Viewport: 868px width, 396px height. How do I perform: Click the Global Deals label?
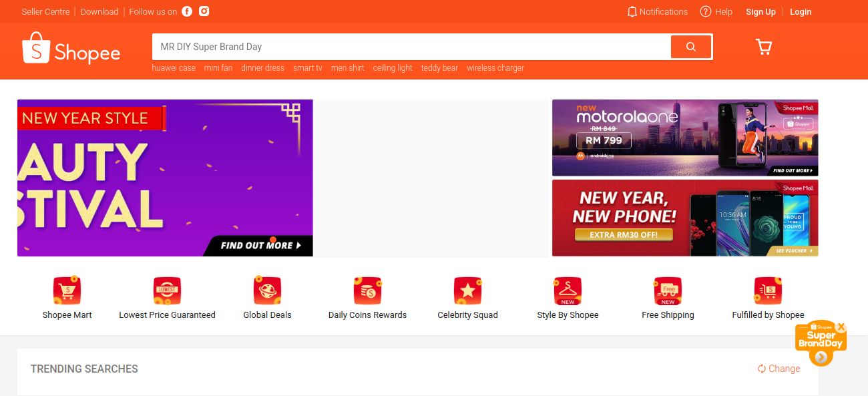tap(267, 315)
